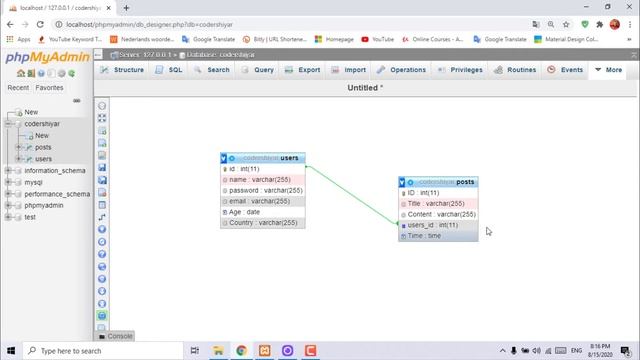Click the phpMyAdmin home icon
The image size is (640, 360).
[x=21, y=73]
